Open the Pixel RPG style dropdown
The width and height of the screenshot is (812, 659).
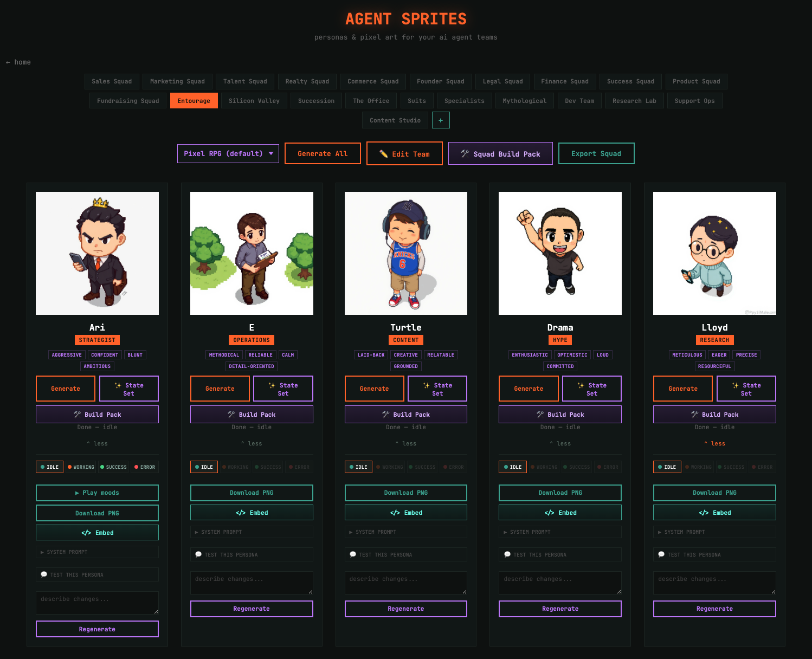click(x=228, y=153)
